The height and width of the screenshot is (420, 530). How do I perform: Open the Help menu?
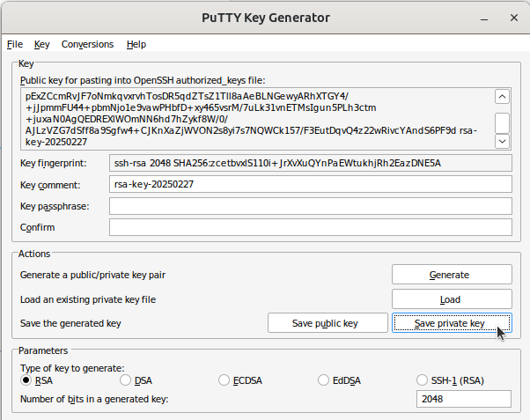pyautogui.click(x=136, y=44)
